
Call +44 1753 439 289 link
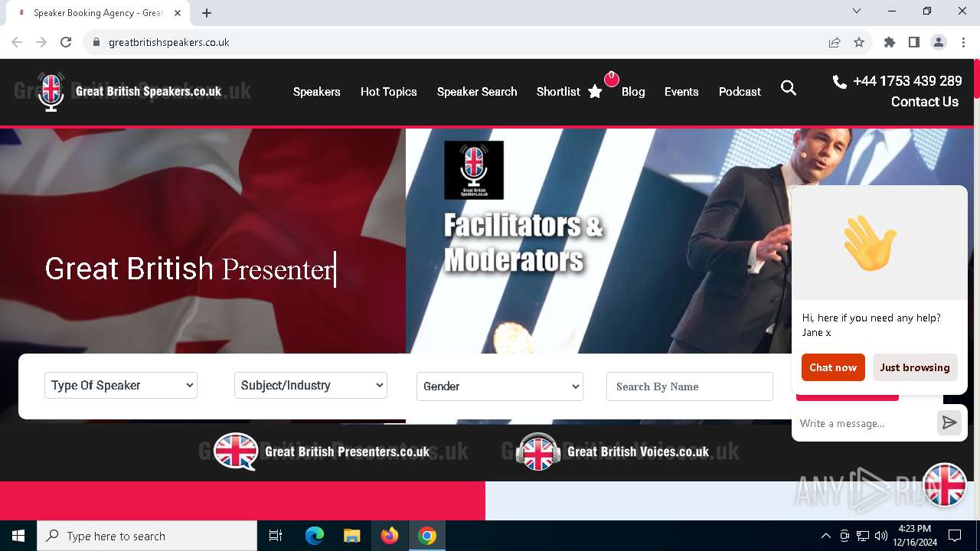click(x=907, y=81)
